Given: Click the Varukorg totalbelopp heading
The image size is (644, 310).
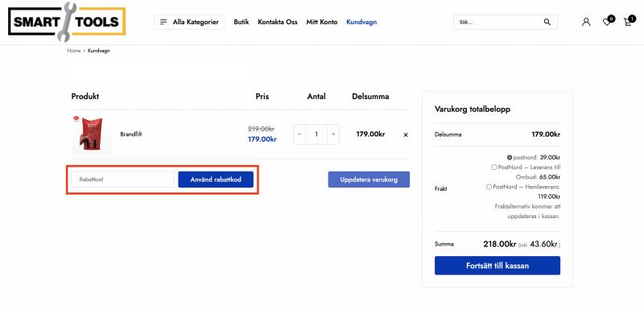Looking at the screenshot, I should click(473, 110).
